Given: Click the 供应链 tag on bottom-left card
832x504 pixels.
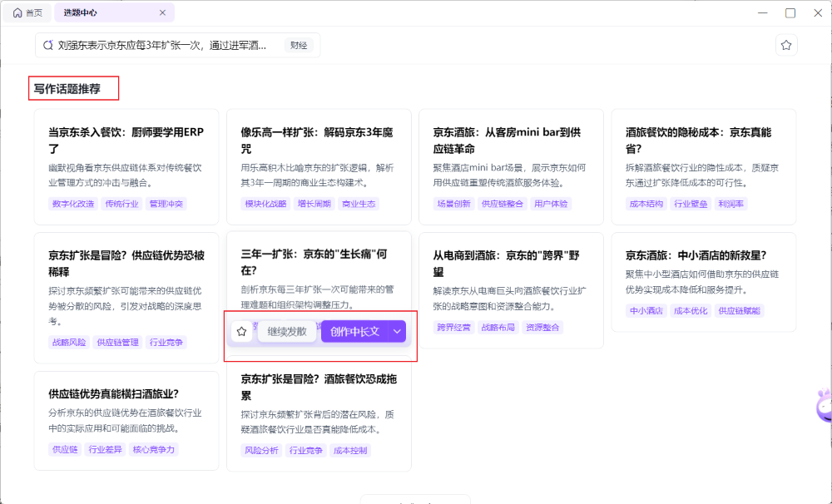Looking at the screenshot, I should tap(65, 449).
